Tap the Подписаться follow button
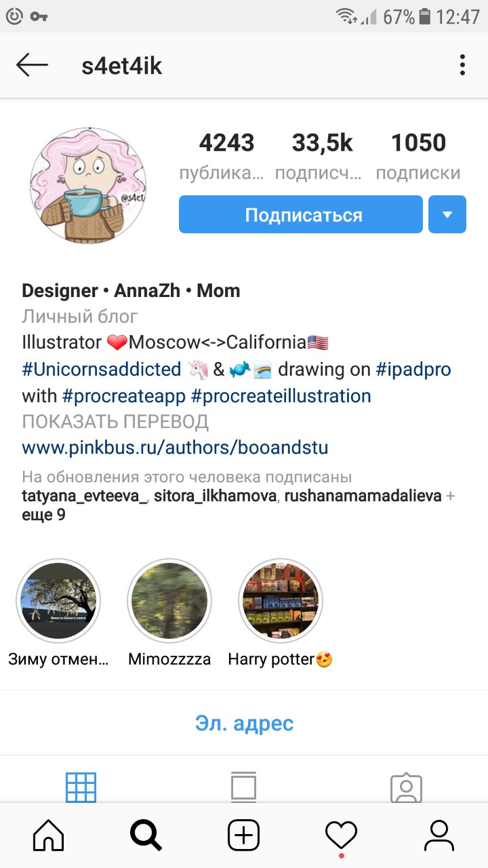Image resolution: width=488 pixels, height=868 pixels. 301,214
